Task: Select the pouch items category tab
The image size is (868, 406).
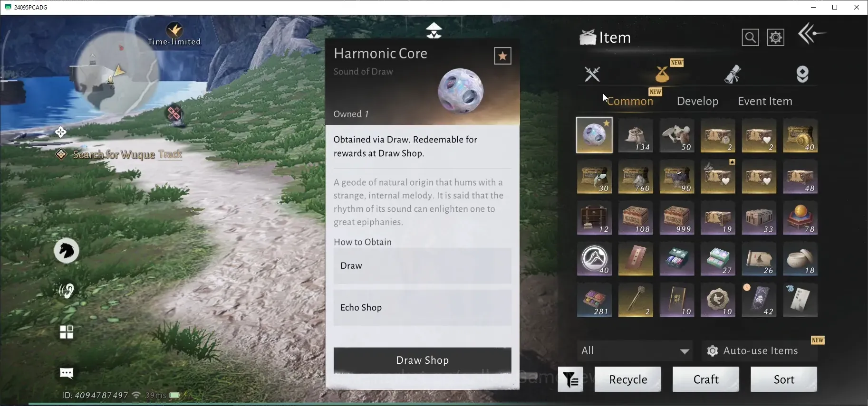Action: [x=663, y=74]
